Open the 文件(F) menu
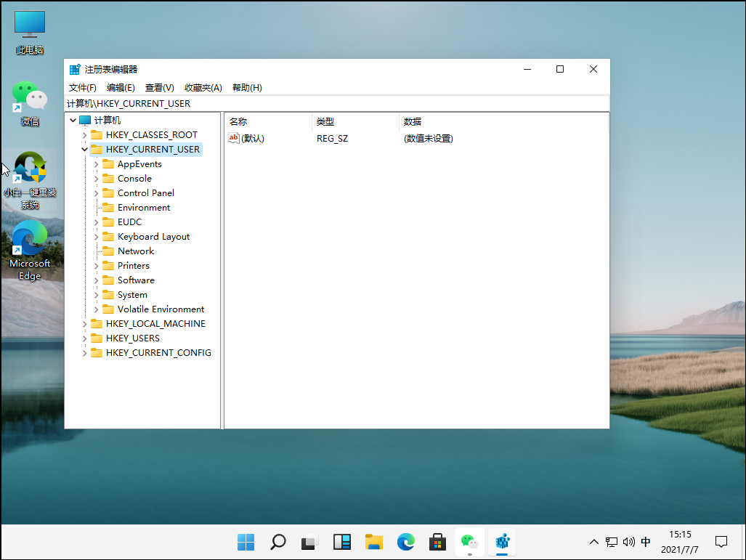The image size is (746, 560). [x=83, y=87]
